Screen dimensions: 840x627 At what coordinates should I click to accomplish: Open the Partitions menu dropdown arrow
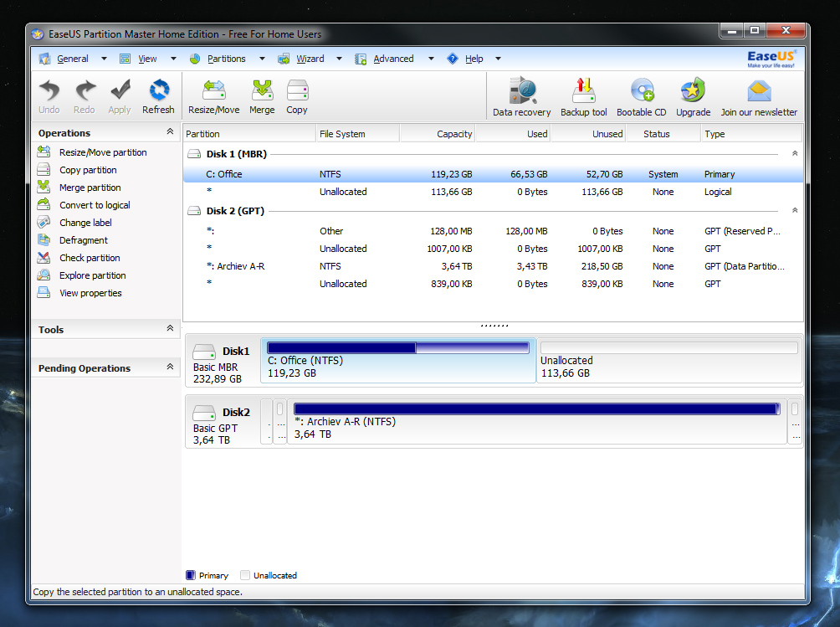coord(262,59)
